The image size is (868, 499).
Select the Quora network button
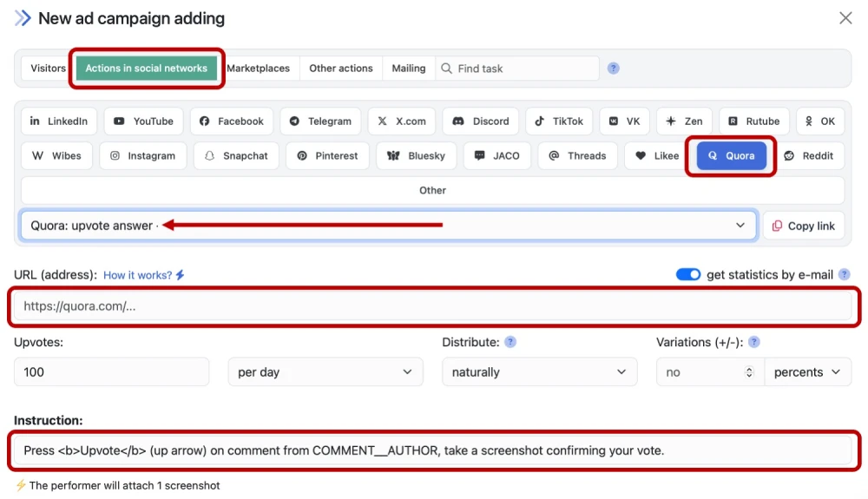[731, 156]
